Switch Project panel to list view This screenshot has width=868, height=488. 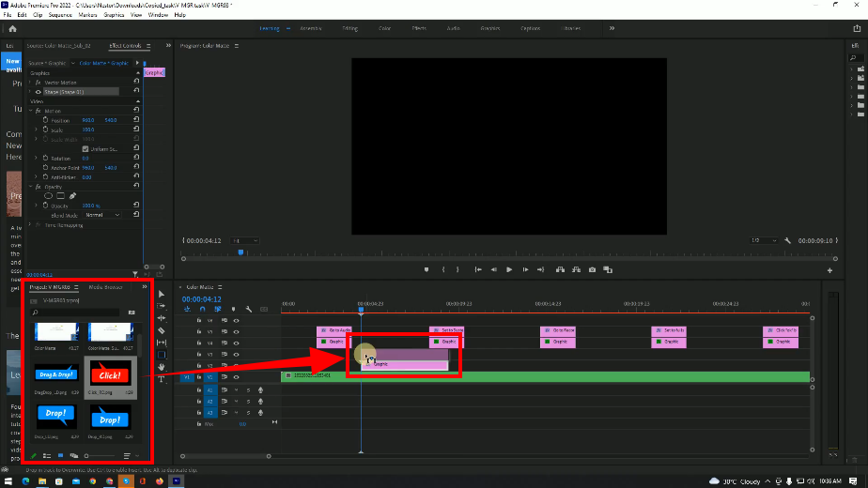(x=47, y=456)
